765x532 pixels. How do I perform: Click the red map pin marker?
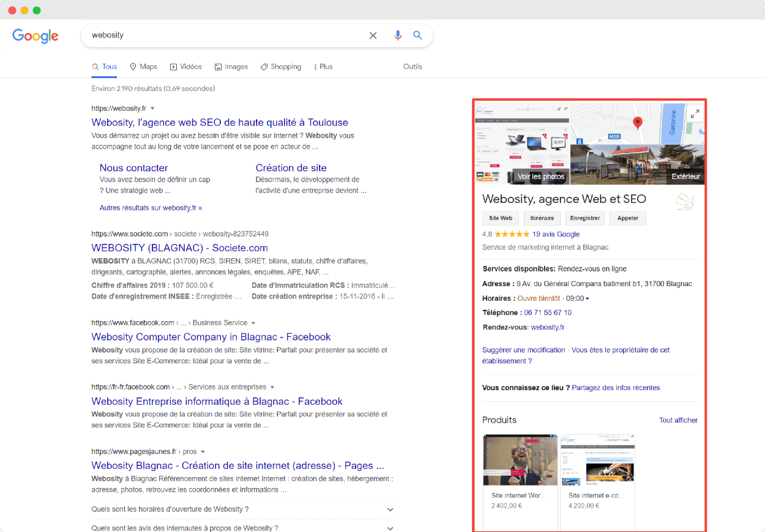(x=637, y=123)
